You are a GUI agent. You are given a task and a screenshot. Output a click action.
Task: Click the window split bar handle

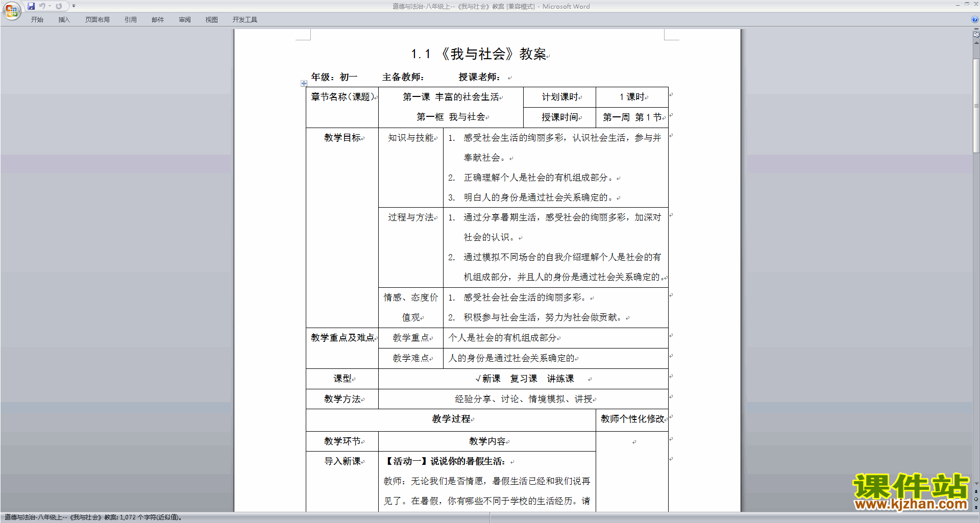[x=976, y=29]
